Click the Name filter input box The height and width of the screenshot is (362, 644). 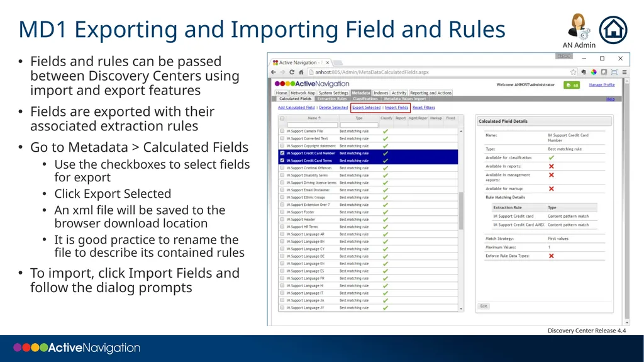click(x=312, y=125)
